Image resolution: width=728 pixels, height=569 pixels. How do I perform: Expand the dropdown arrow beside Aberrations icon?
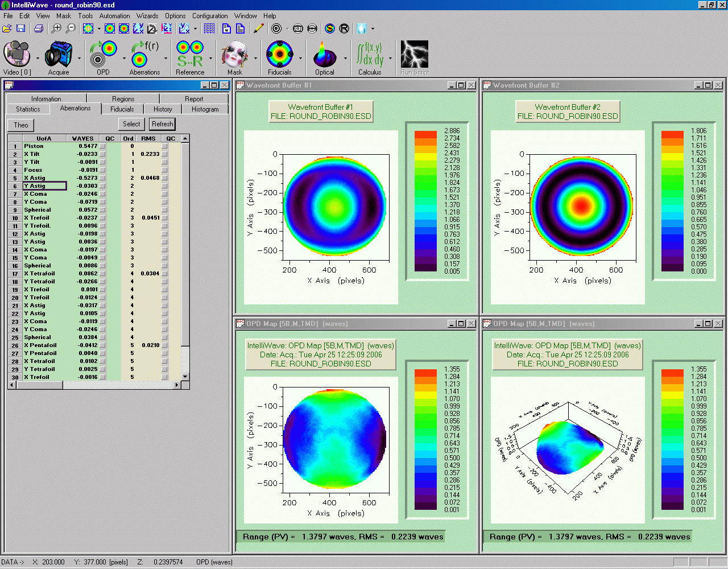pyautogui.click(x=166, y=58)
